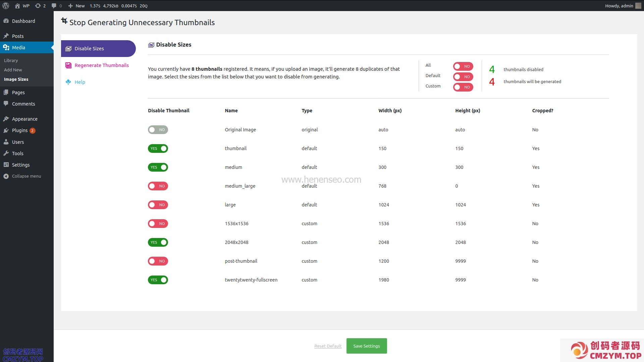Open the Users menu item
The width and height of the screenshot is (644, 362).
pyautogui.click(x=18, y=142)
